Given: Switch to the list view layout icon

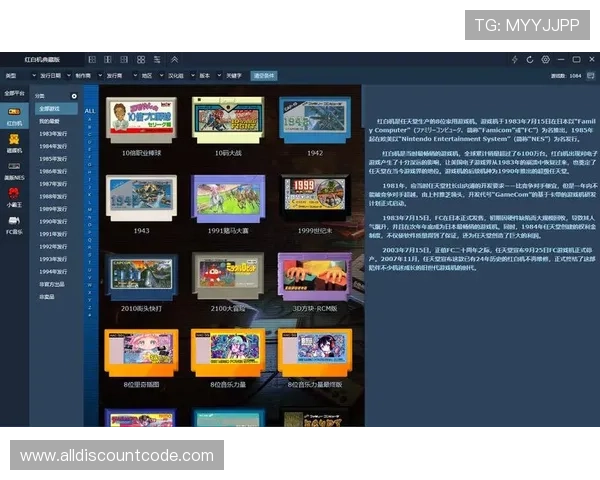Looking at the screenshot, I should [x=157, y=59].
